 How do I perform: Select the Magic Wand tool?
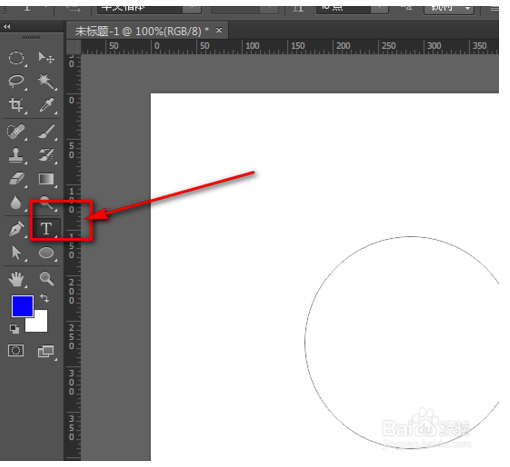click(x=47, y=81)
